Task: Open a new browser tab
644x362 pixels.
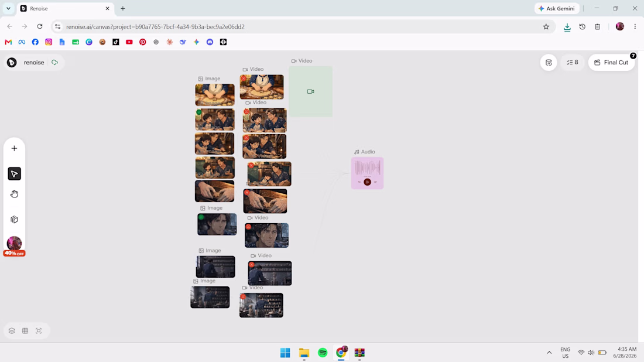Action: point(123,8)
